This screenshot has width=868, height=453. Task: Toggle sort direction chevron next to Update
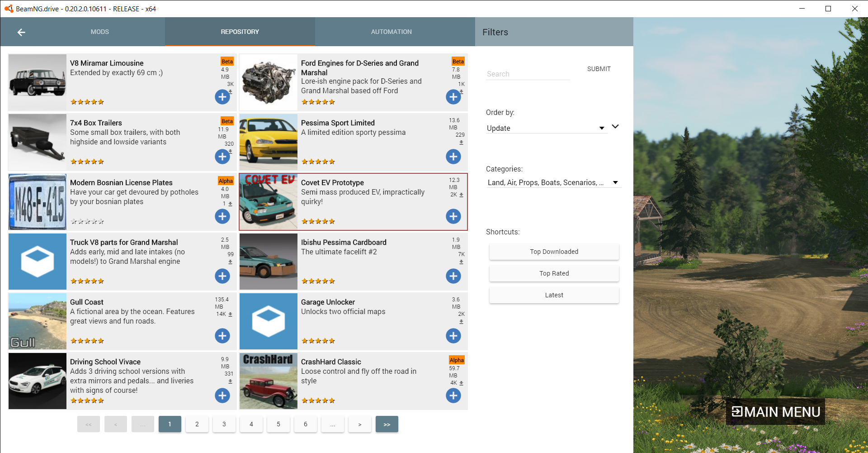pos(615,126)
